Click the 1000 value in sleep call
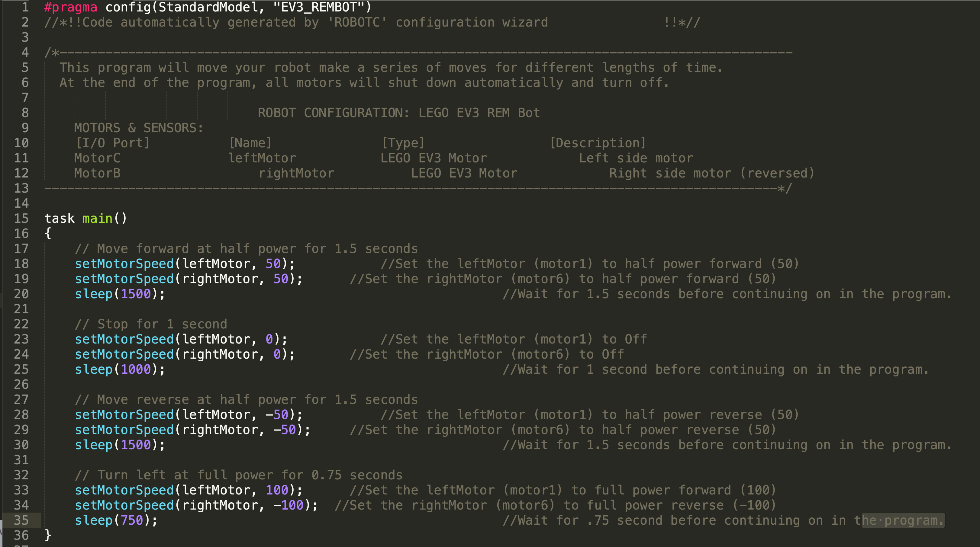 click(x=136, y=369)
